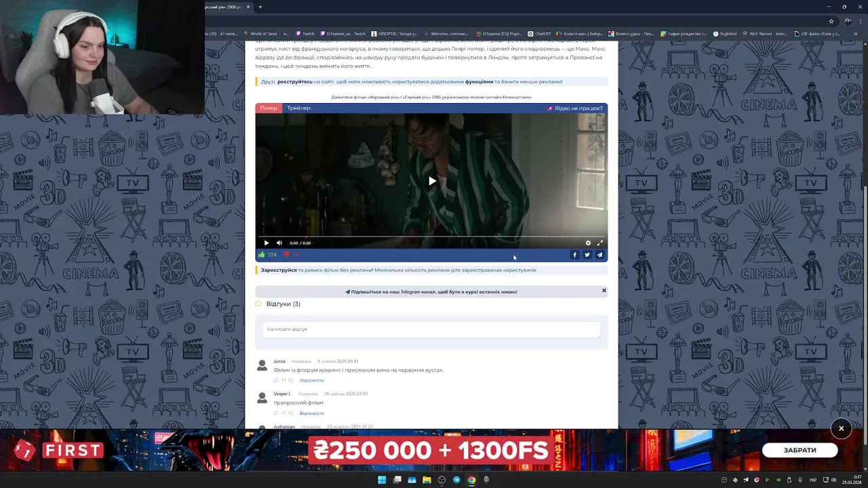Click the ЗАБРАТИ button in the ad
This screenshot has height=488, width=868.
point(800,450)
